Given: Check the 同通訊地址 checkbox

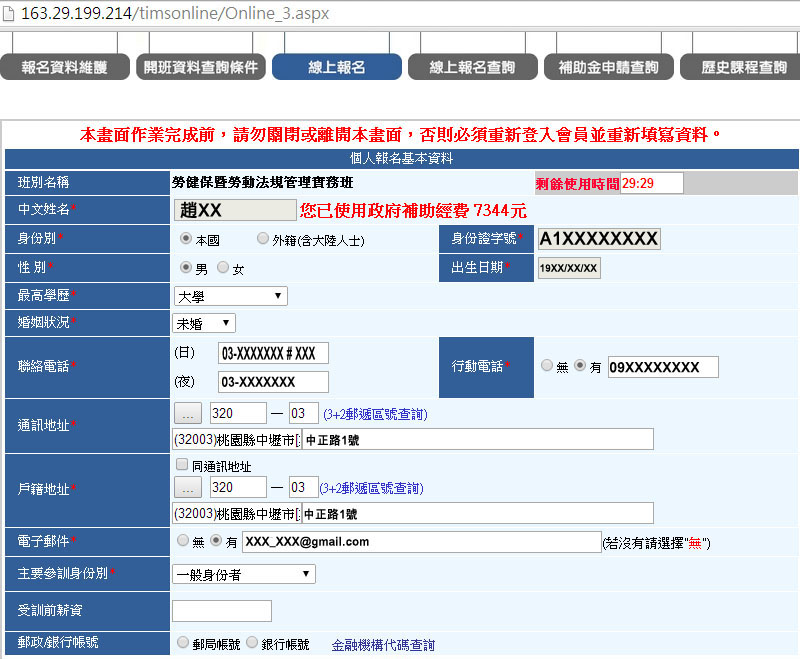Looking at the screenshot, I should click(182, 464).
